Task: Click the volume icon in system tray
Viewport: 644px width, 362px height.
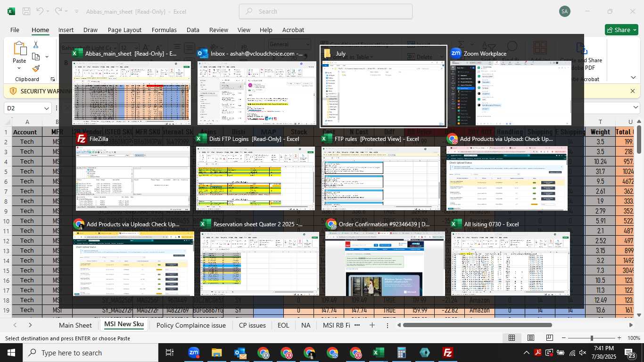Action: pos(584,353)
